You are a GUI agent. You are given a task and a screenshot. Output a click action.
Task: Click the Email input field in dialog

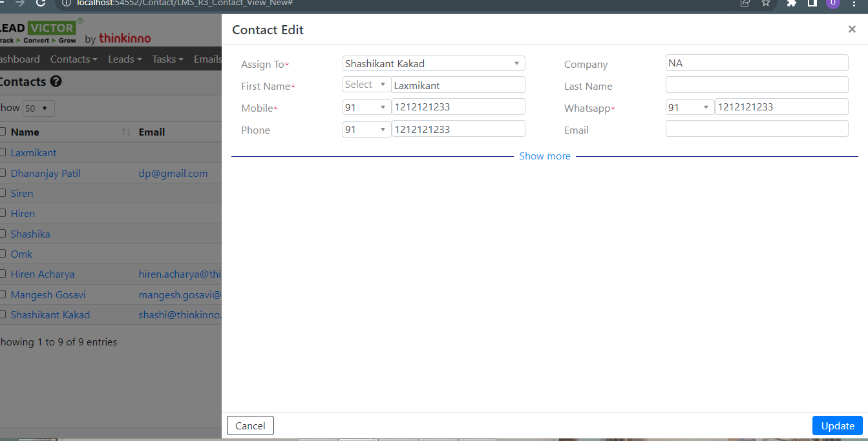pos(757,128)
